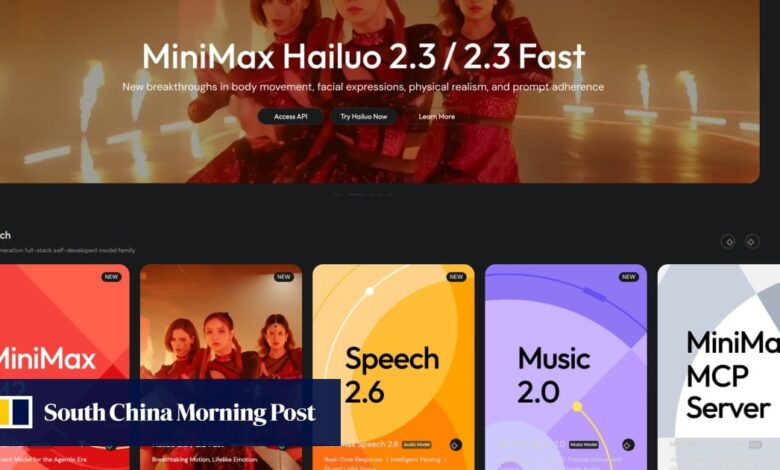Click the hero banner slide indicator dots
The width and height of the screenshot is (780, 470).
coord(364,194)
